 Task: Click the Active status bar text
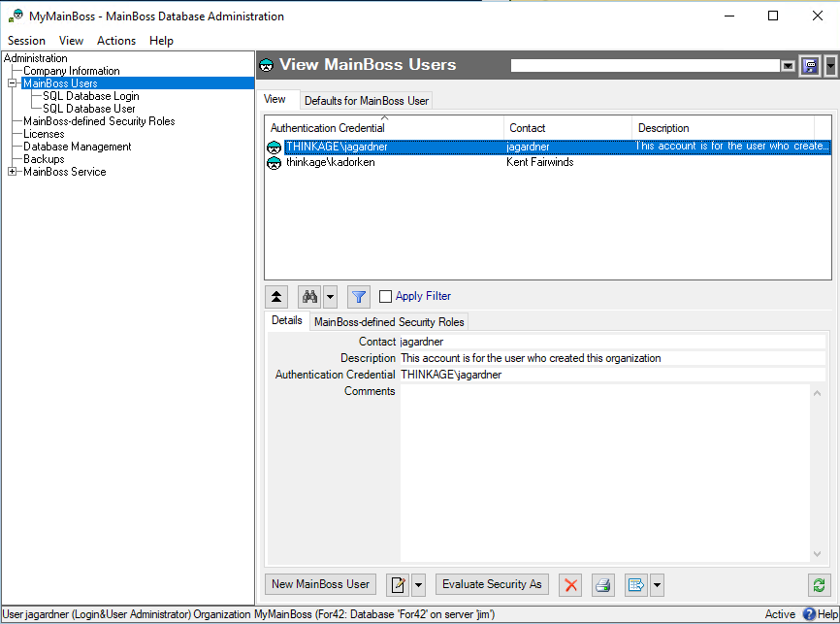pos(780,614)
